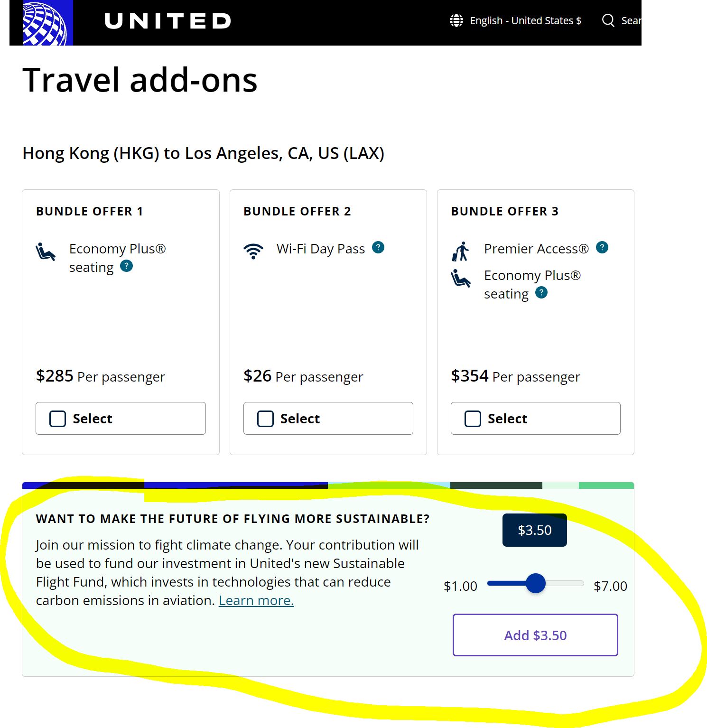Click the $3.50 contribution amount badge

tap(535, 530)
